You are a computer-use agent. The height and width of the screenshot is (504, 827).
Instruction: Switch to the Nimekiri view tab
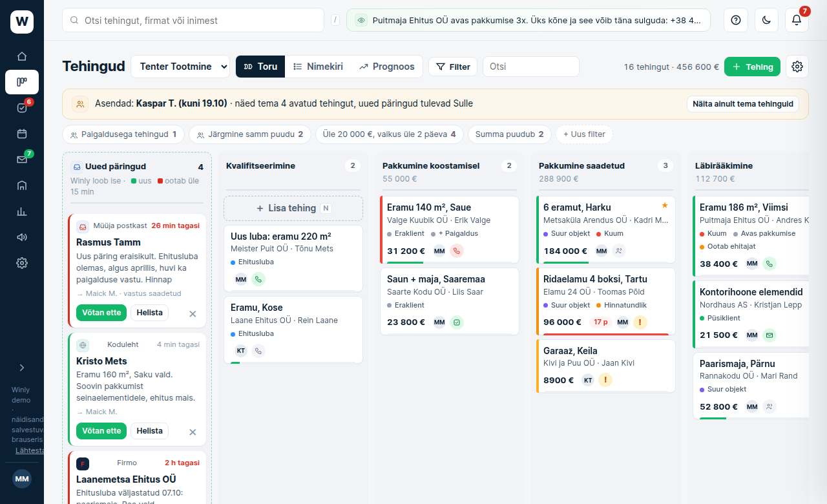(x=318, y=67)
